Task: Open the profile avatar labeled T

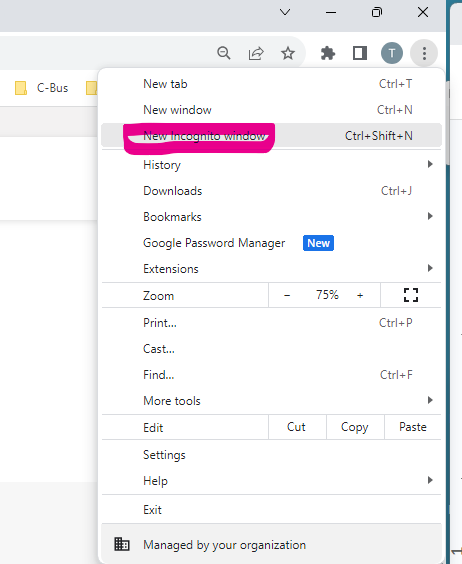Action: pos(392,53)
